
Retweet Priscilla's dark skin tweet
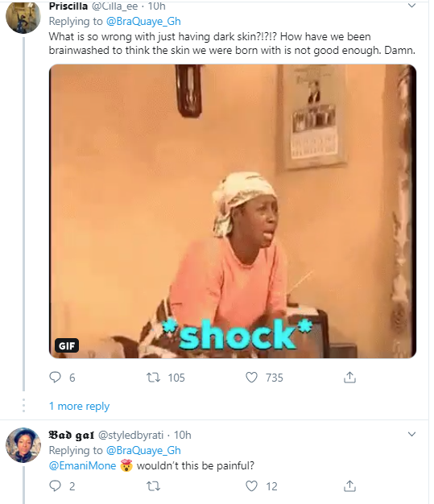tap(153, 377)
